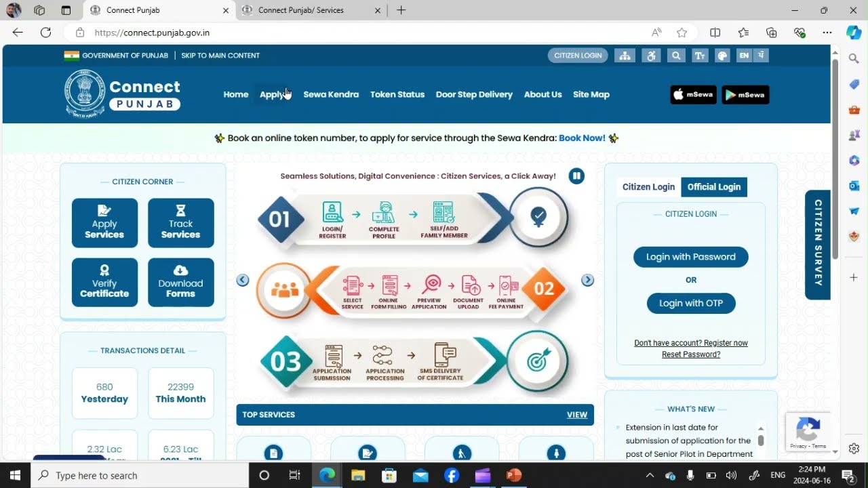This screenshot has width=868, height=488.
Task: Go to previous banner slide
Action: pyautogui.click(x=243, y=281)
